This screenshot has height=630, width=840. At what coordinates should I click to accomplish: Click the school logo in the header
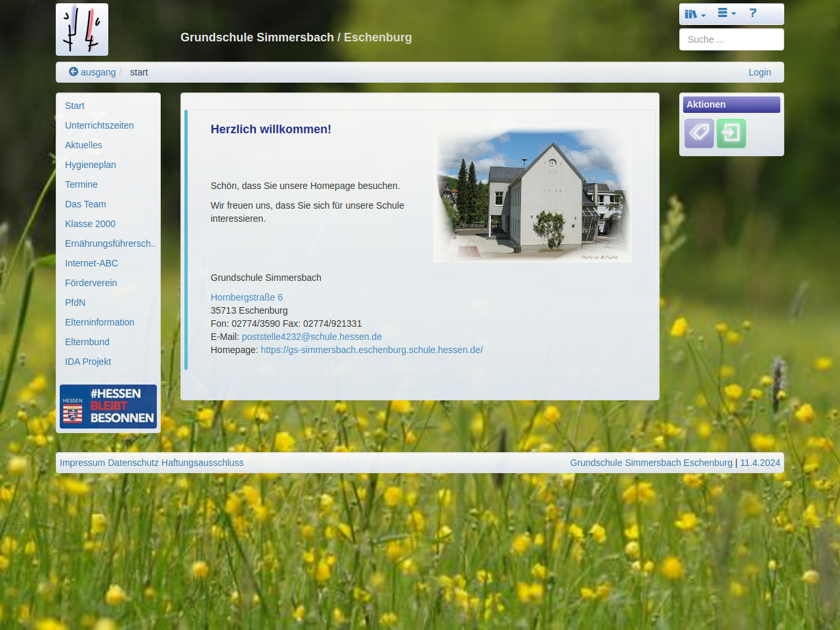(82, 30)
